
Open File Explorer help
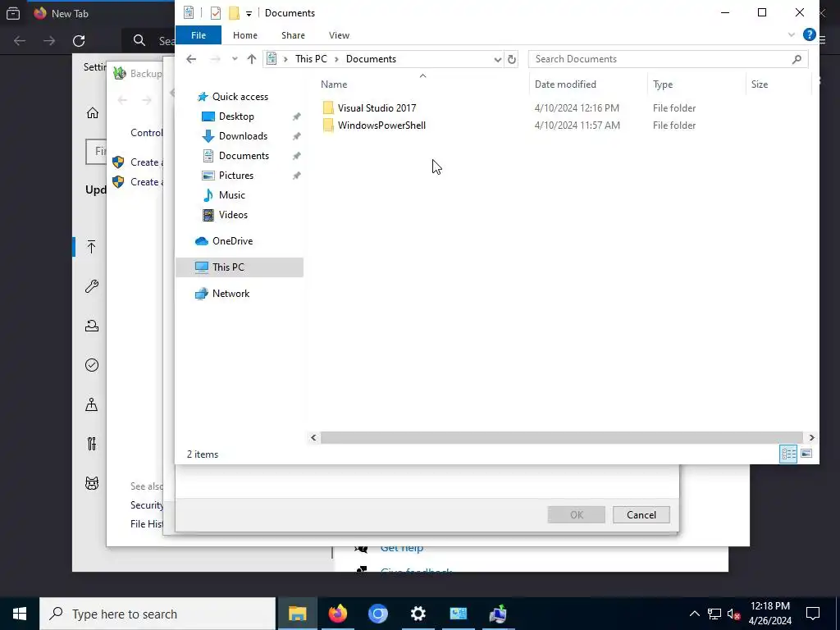tap(809, 35)
